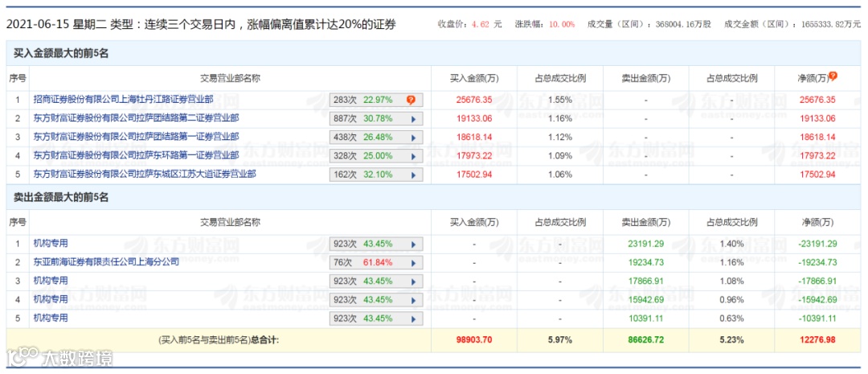Open the 283次 22.97% stats button
868x374 pixels.
[x=376, y=101]
